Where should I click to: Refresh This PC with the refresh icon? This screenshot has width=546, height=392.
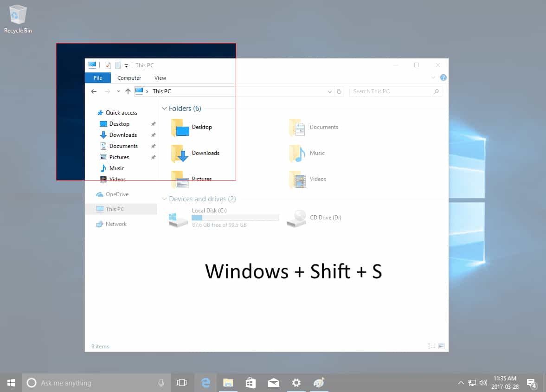[x=339, y=91]
